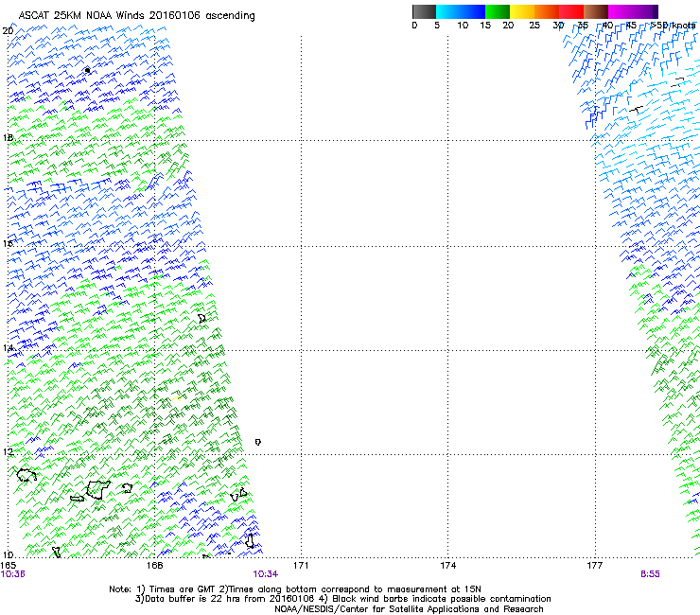The width and height of the screenshot is (700, 615).
Task: Click the purple '8:55' pass time
Action: 650,574
